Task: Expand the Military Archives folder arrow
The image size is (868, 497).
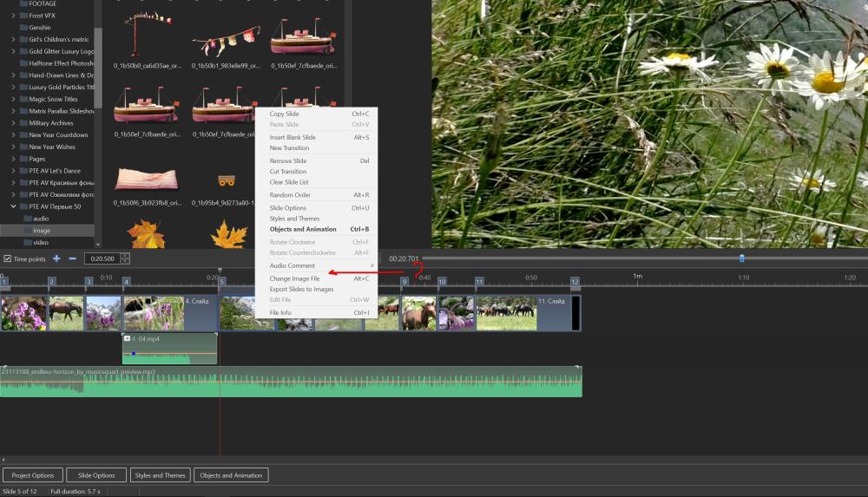Action: [x=13, y=123]
